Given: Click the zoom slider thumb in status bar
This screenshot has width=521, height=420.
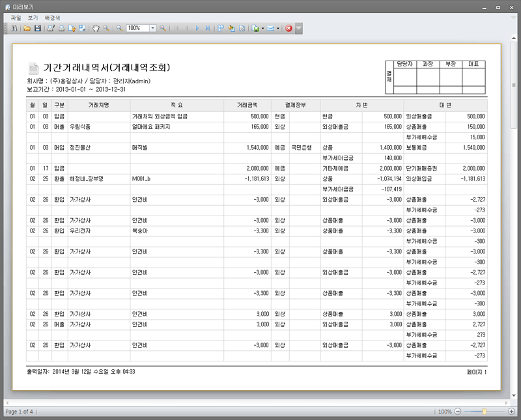Looking at the screenshot, I should pyautogui.click(x=484, y=412).
